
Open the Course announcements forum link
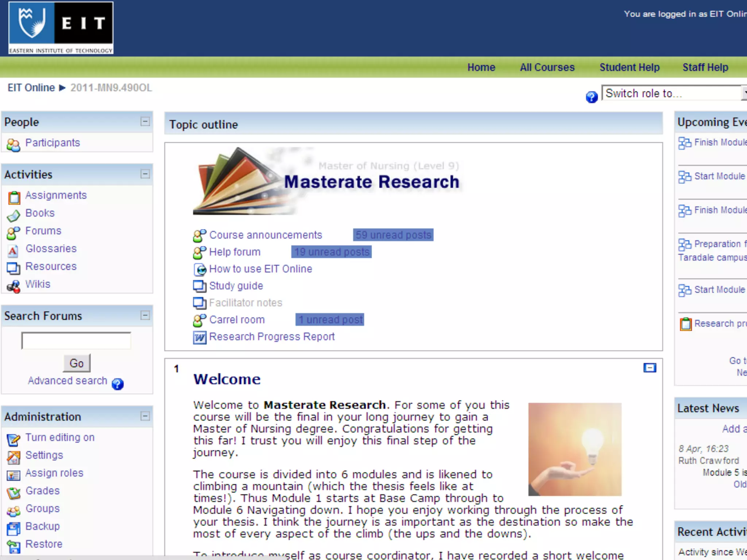(265, 235)
